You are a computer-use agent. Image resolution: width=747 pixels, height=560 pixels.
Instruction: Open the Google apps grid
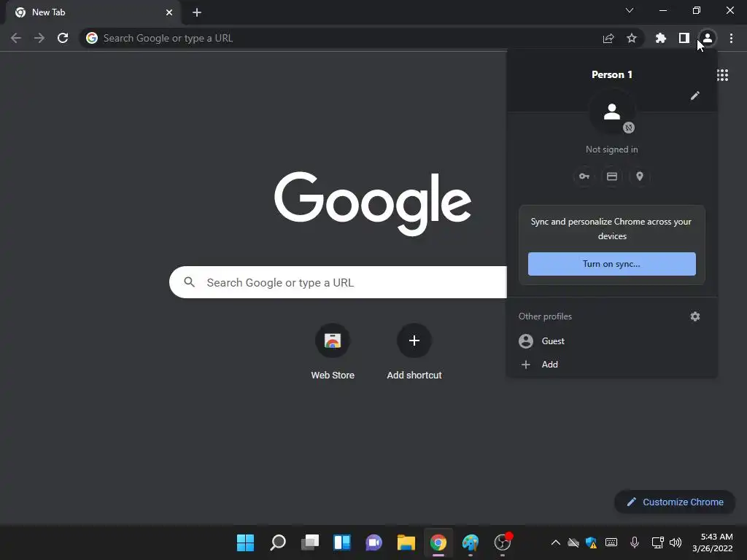pyautogui.click(x=723, y=75)
